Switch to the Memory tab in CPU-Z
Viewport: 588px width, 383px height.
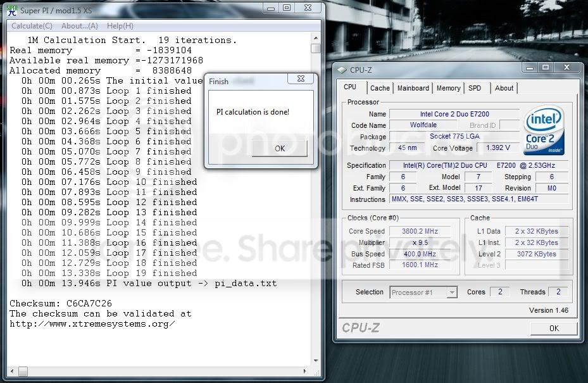click(x=449, y=88)
